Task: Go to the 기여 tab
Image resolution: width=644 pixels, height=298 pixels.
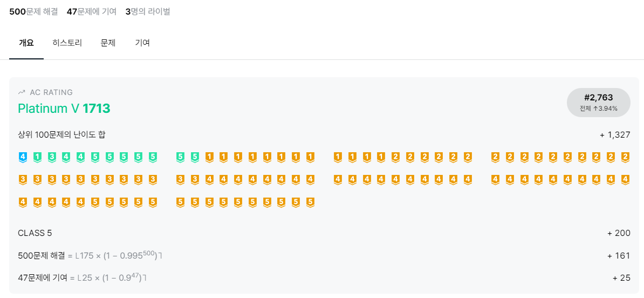Action: [x=142, y=43]
